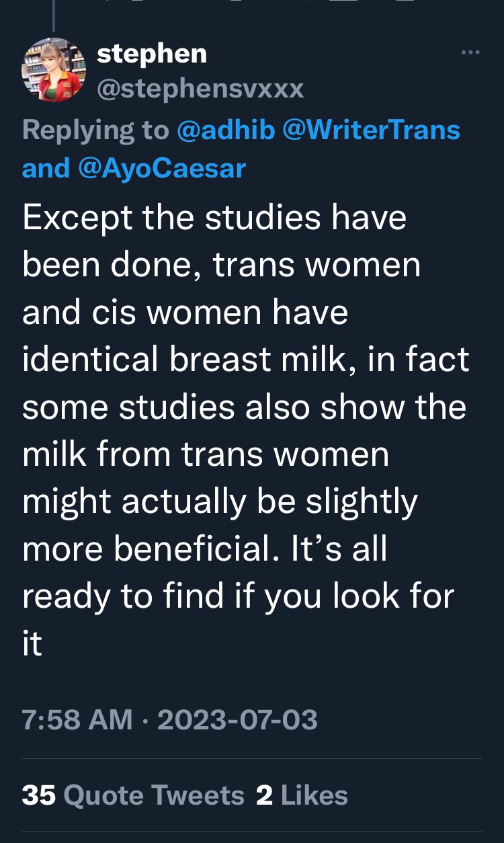The height and width of the screenshot is (843, 504).
Task: Click the "Replying to" label
Action: (95, 130)
